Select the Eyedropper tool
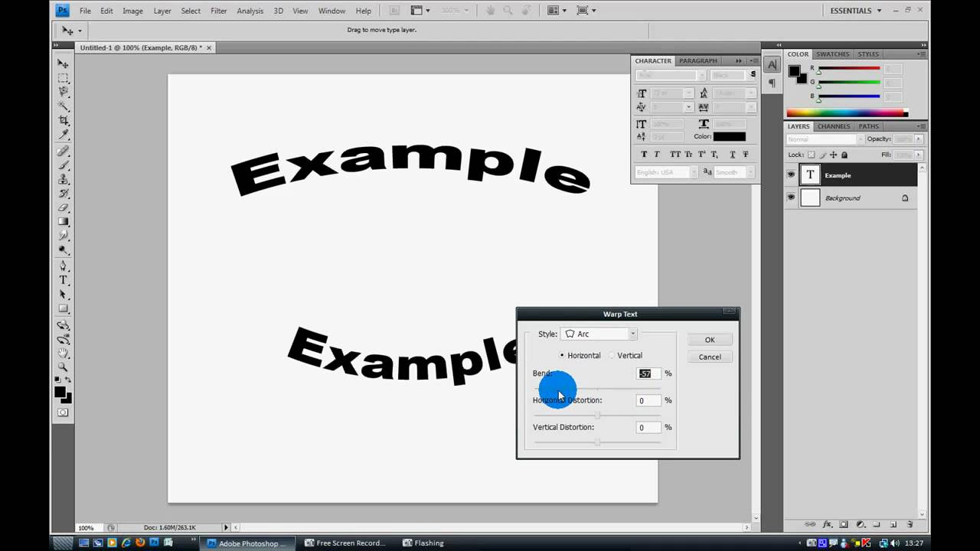The width and height of the screenshot is (980, 551). (x=64, y=135)
